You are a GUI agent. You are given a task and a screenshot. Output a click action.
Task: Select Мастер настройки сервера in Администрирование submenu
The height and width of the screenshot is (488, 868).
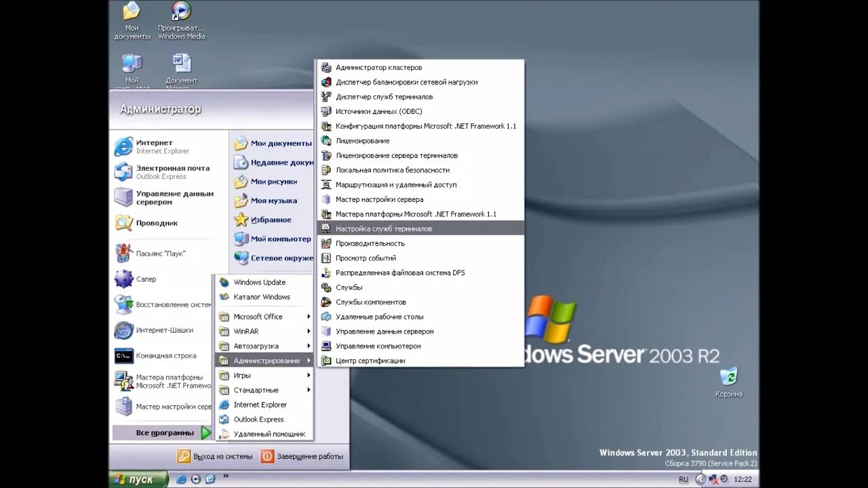tap(420, 199)
